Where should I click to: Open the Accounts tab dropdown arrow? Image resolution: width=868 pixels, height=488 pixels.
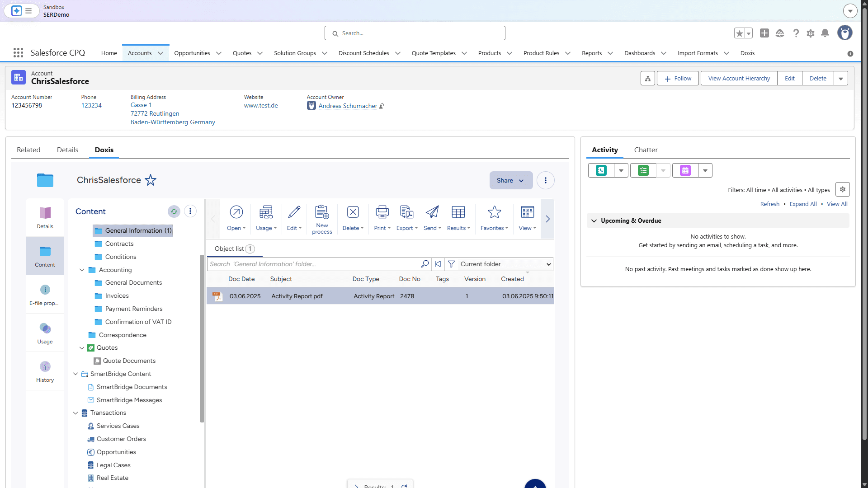click(160, 53)
